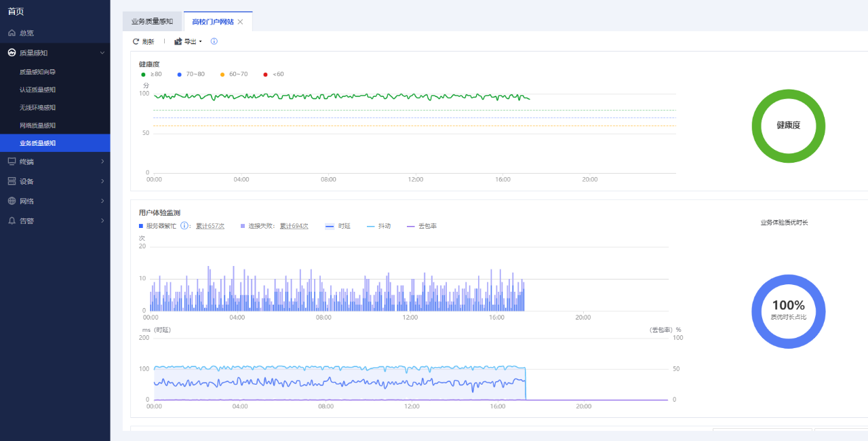Click the ms (时延) axis label

157,330
